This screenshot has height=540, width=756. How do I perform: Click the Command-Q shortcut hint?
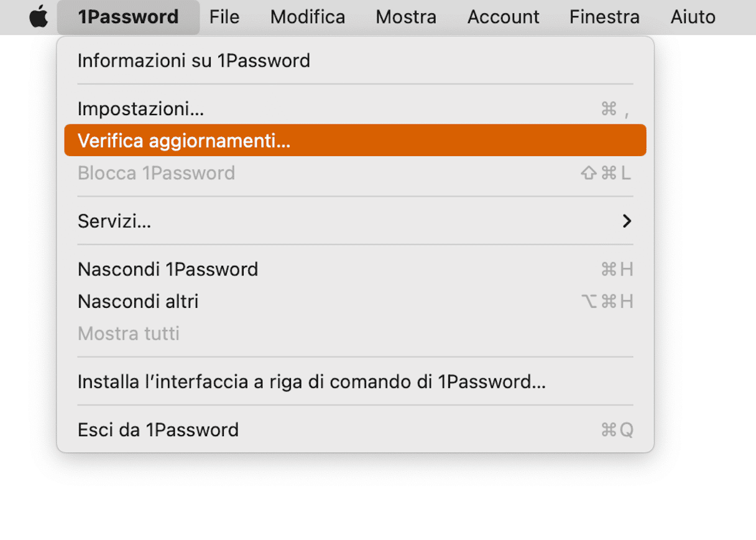[617, 430]
